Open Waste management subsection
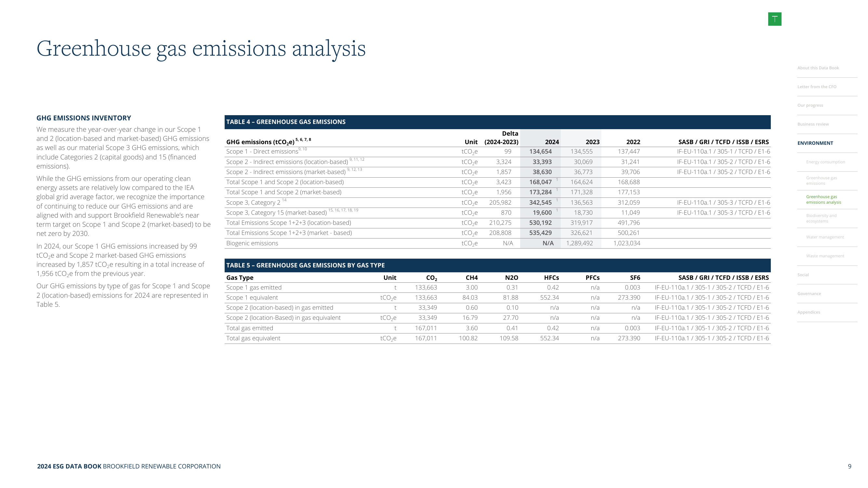 tap(825, 256)
